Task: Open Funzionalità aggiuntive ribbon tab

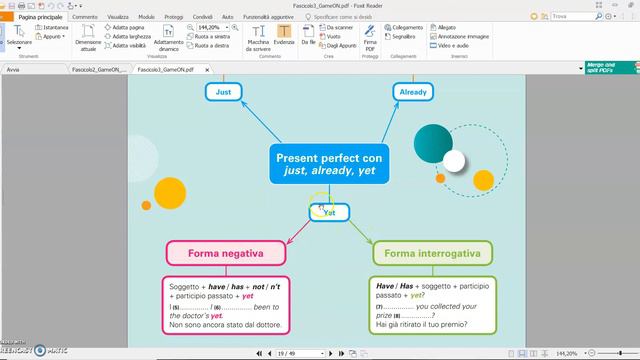Action: click(x=268, y=17)
